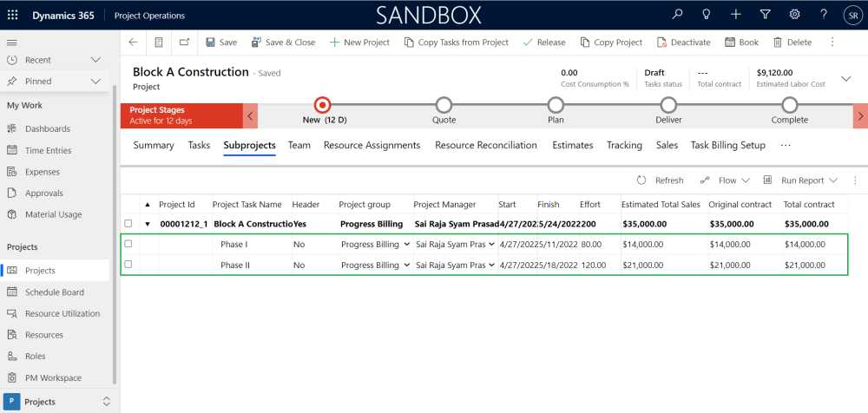Click the SR user profile avatar
The image size is (868, 413).
[x=852, y=16]
